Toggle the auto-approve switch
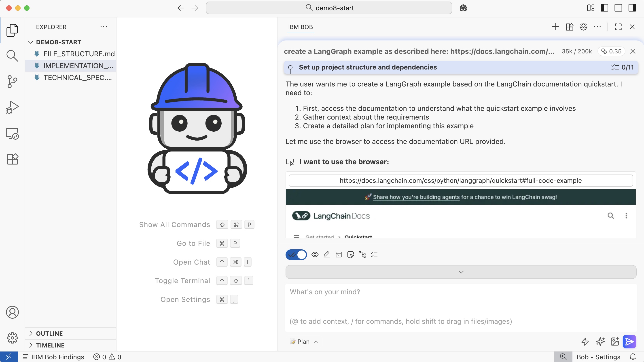This screenshot has height=362, width=644. pos(296,255)
